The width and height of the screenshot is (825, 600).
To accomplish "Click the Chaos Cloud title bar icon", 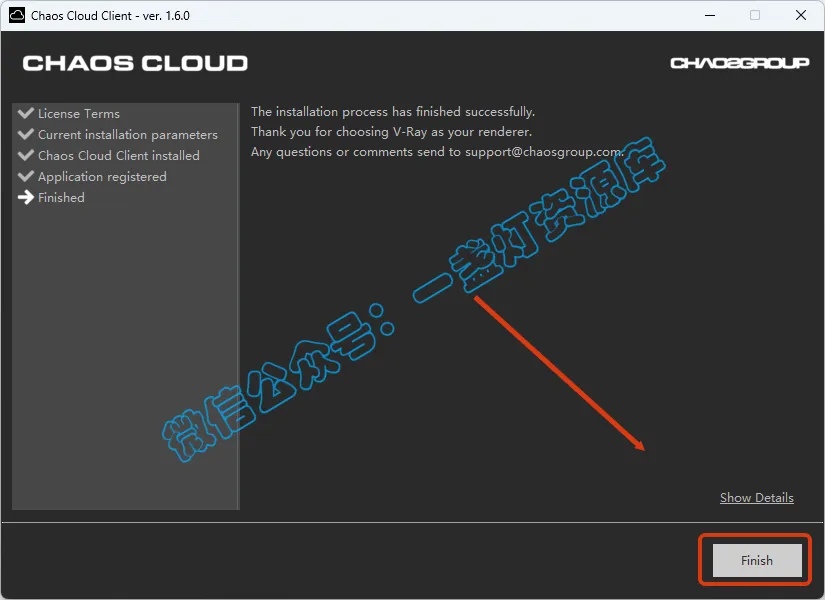I will [17, 15].
